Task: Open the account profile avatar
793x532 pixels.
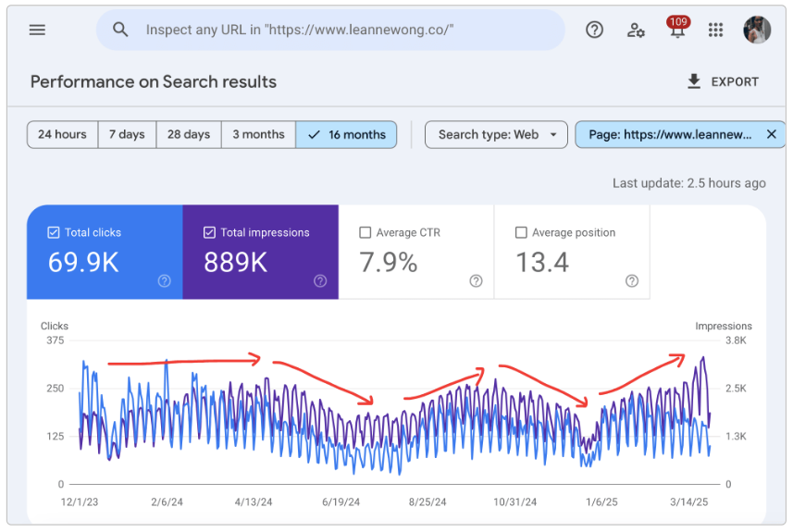Action: (756, 30)
